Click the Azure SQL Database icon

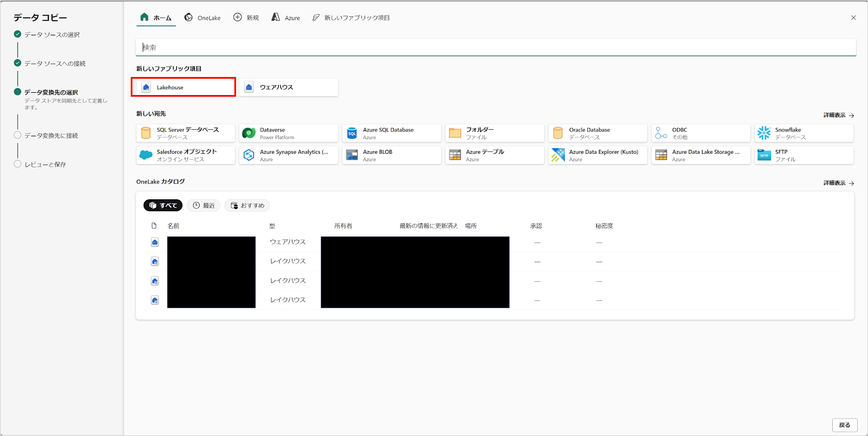coord(352,133)
